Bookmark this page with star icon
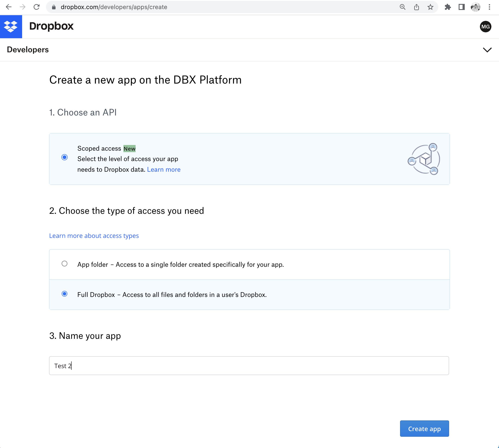Image resolution: width=499 pixels, height=448 pixels. (430, 7)
